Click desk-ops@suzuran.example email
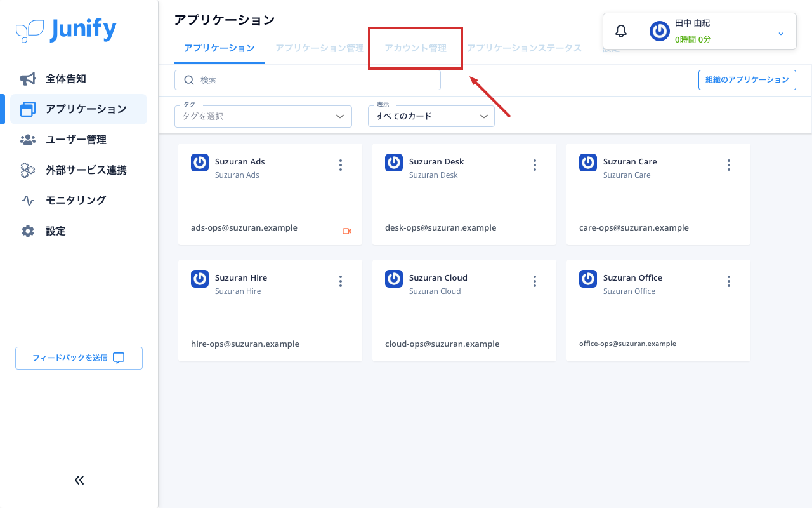Screen dimensions: 812x508 [x=441, y=227]
